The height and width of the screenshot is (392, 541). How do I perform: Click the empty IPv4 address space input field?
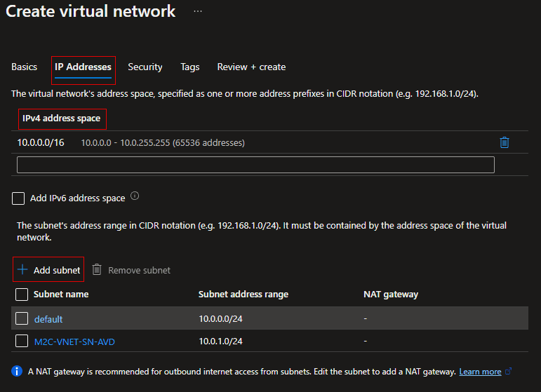[x=255, y=165]
